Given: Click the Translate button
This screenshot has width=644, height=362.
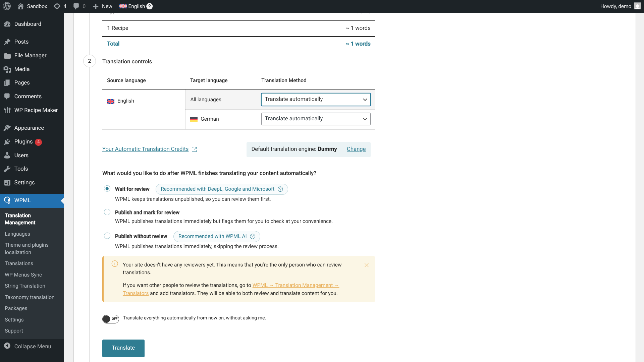Looking at the screenshot, I should [x=123, y=348].
